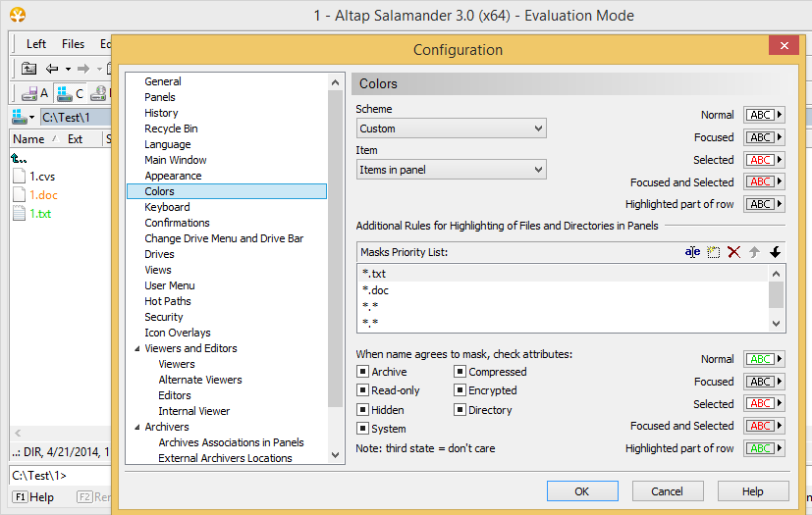This screenshot has height=515, width=812.
Task: Switch to drive A in the drive bar
Action: [34, 93]
